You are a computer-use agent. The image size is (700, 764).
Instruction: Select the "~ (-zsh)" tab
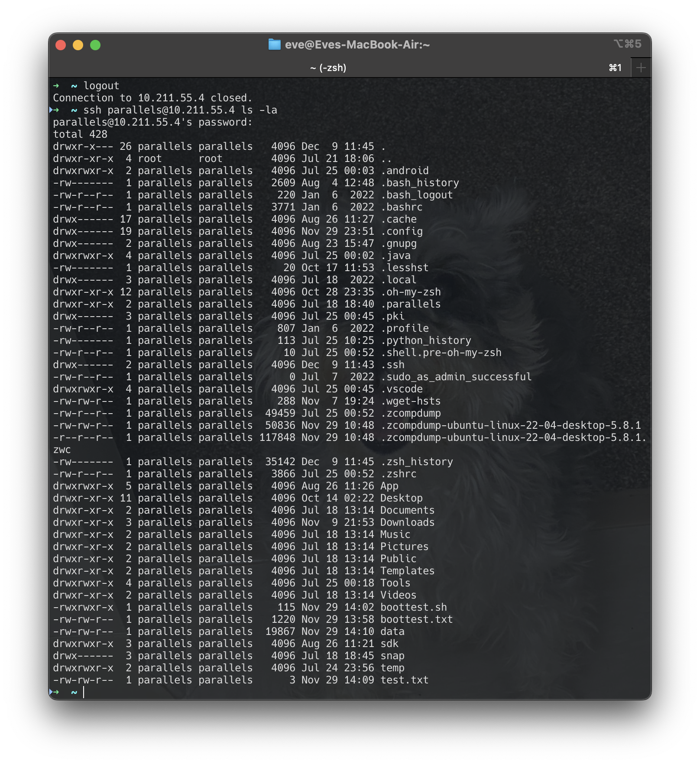pos(328,67)
